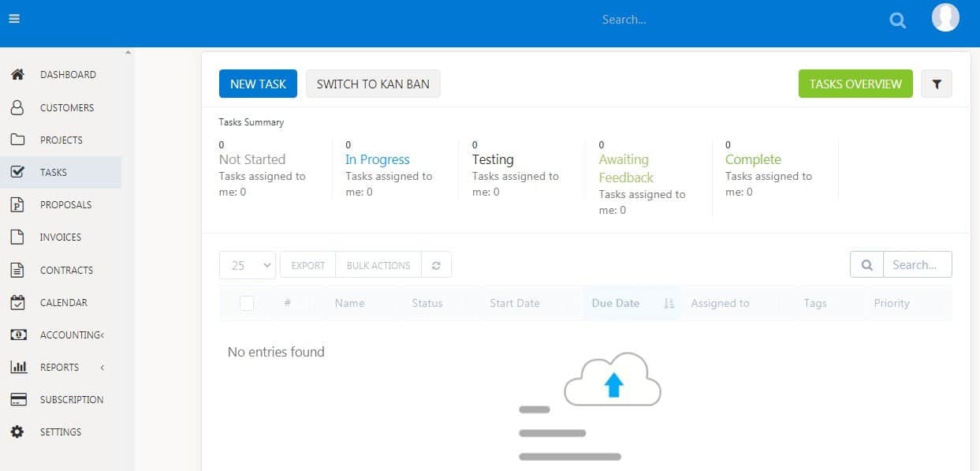Image resolution: width=980 pixels, height=471 pixels.
Task: Open Customers in the sidebar
Action: pos(67,107)
